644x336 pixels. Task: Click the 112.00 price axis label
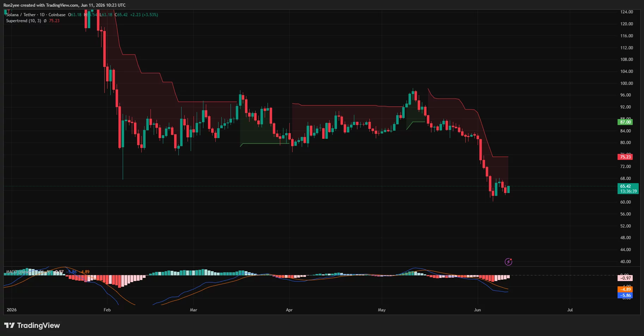click(627, 48)
